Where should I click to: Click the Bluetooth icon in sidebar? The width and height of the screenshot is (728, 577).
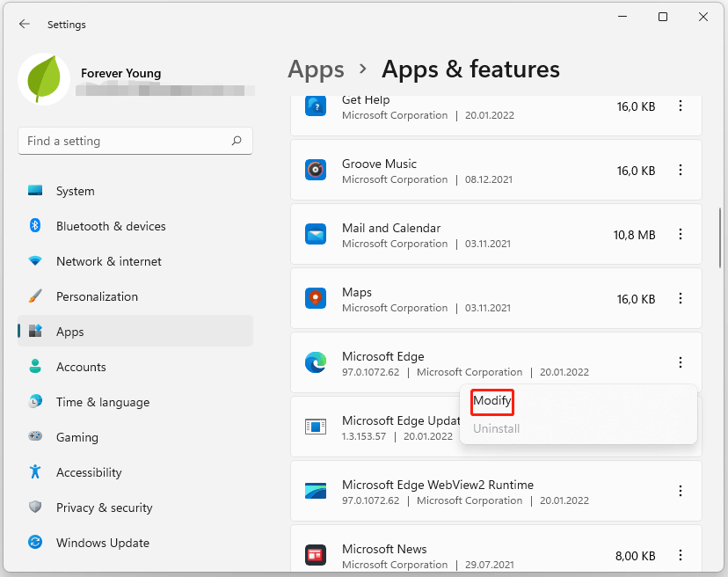pyautogui.click(x=35, y=226)
